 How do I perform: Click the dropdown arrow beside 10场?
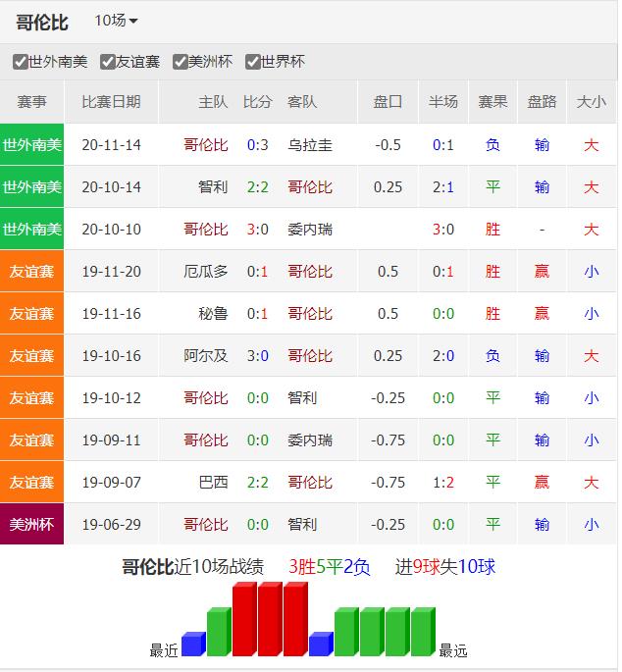(133, 22)
